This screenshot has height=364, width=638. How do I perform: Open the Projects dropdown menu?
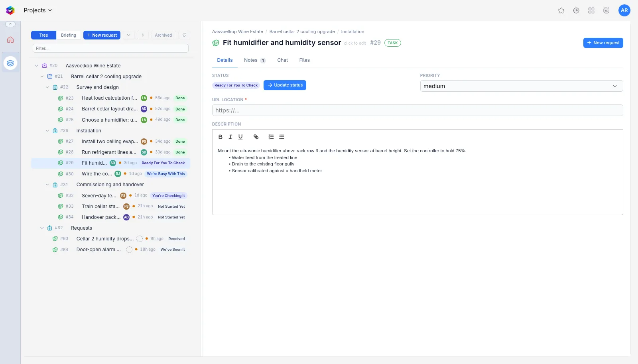pos(37,10)
